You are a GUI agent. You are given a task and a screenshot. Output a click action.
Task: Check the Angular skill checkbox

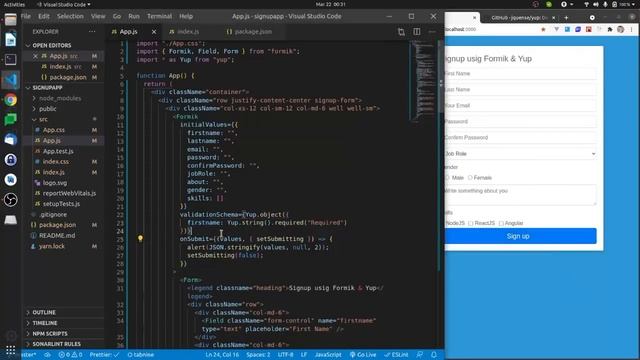[x=501, y=223]
